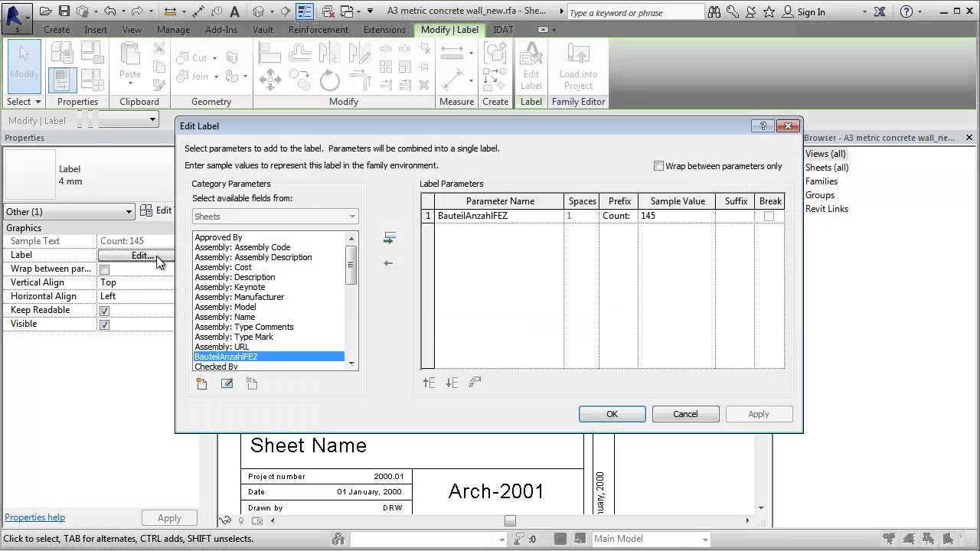Click the Move tool in Modify panel
This screenshot has width=980, height=551.
coord(269,80)
